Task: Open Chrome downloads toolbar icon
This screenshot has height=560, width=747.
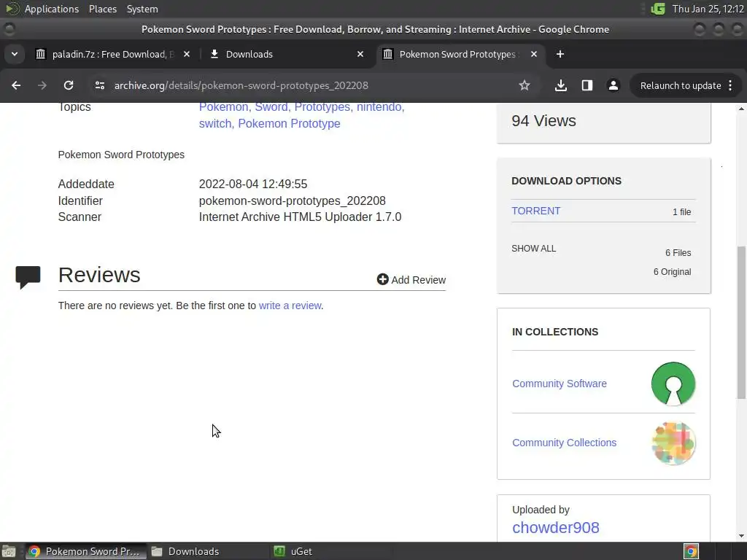Action: pos(561,85)
